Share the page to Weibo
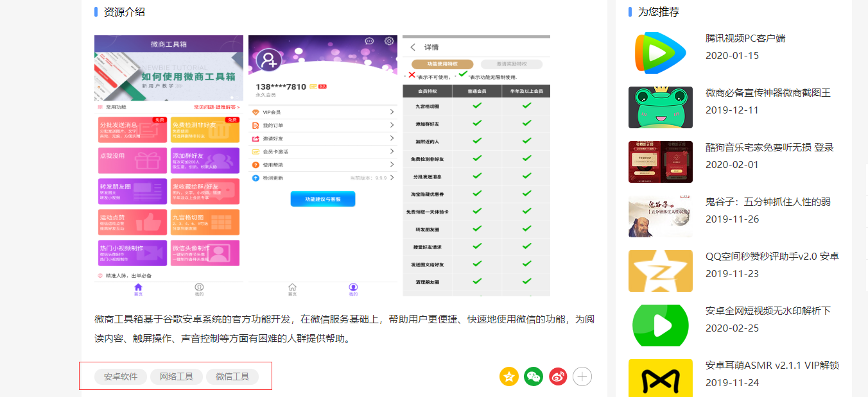The width and height of the screenshot is (868, 397). pos(557,376)
